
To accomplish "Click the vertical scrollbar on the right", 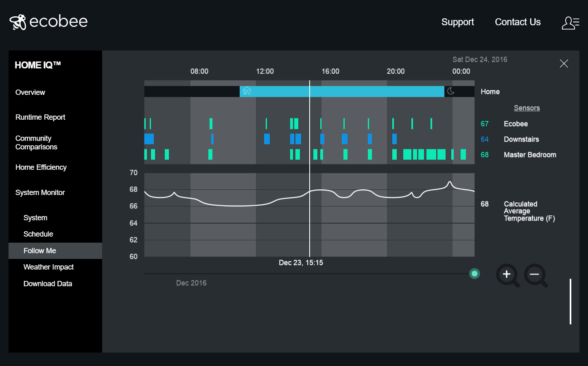I will pyautogui.click(x=571, y=302).
